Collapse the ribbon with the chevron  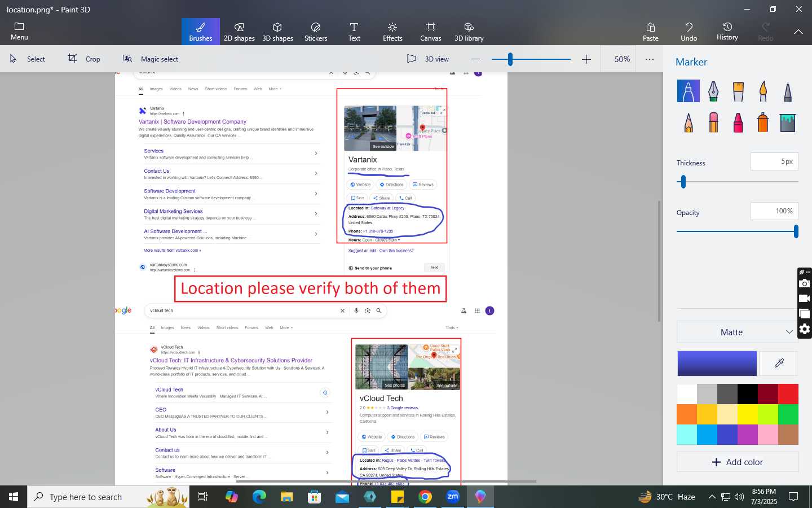pos(798,32)
